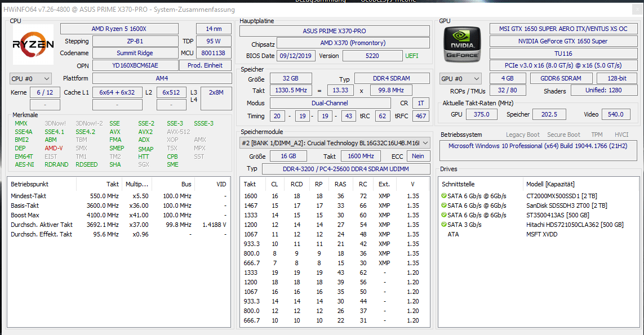The width and height of the screenshot is (644, 335).
Task: Click the RCD column header
Action: pos(296,184)
